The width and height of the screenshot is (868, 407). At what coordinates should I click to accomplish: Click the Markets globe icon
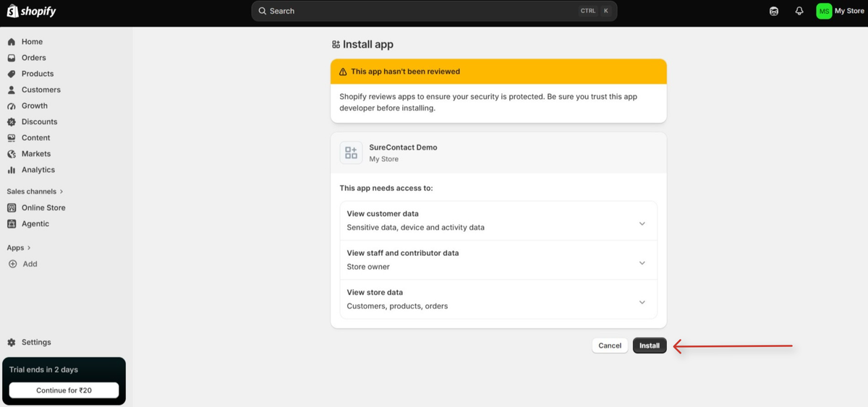pos(12,154)
